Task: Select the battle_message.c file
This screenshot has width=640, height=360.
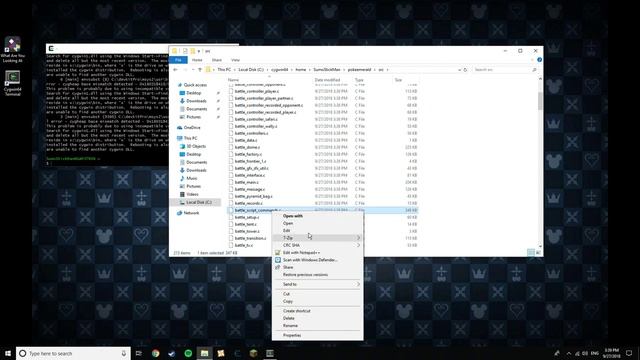Action: [249, 189]
